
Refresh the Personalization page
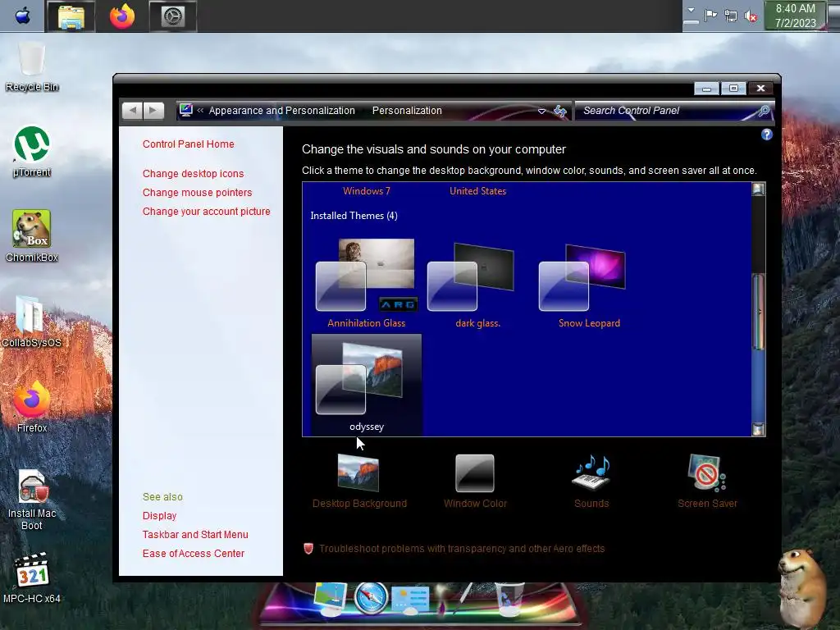coord(559,111)
